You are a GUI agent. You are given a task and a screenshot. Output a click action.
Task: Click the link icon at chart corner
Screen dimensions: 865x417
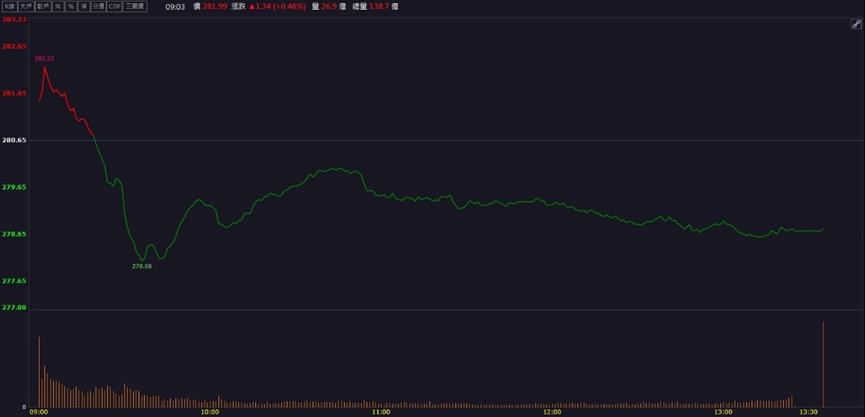856,24
